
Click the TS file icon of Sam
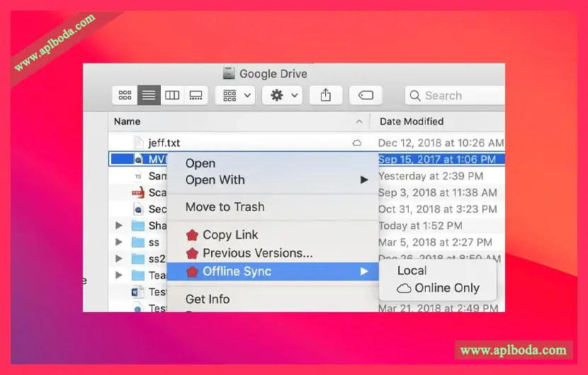point(138,176)
